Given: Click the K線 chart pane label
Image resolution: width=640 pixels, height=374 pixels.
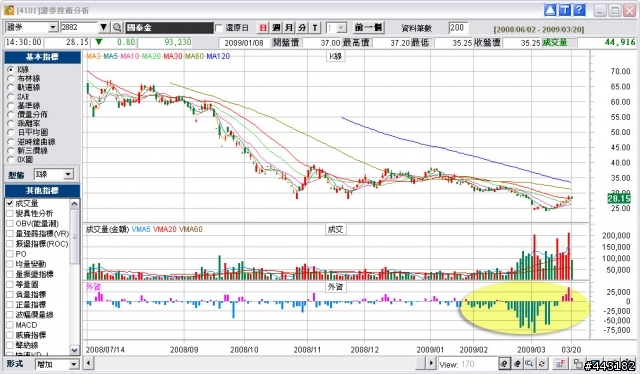Looking at the screenshot, I should click(x=336, y=56).
